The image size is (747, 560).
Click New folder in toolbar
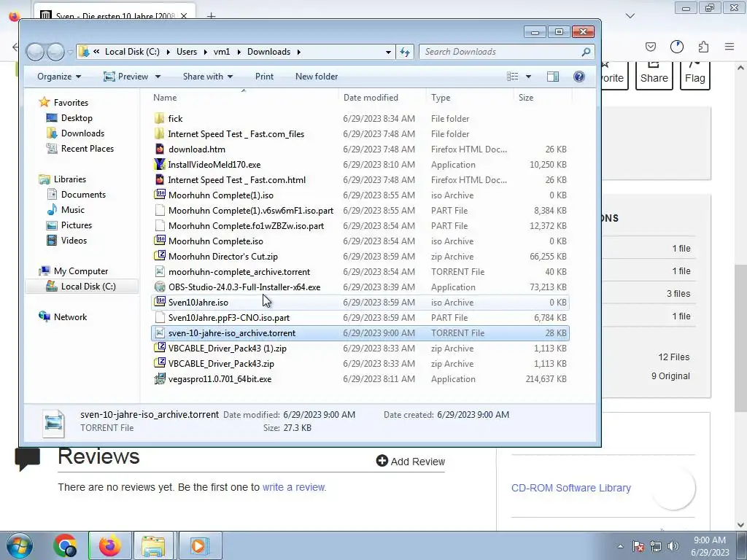click(x=317, y=77)
